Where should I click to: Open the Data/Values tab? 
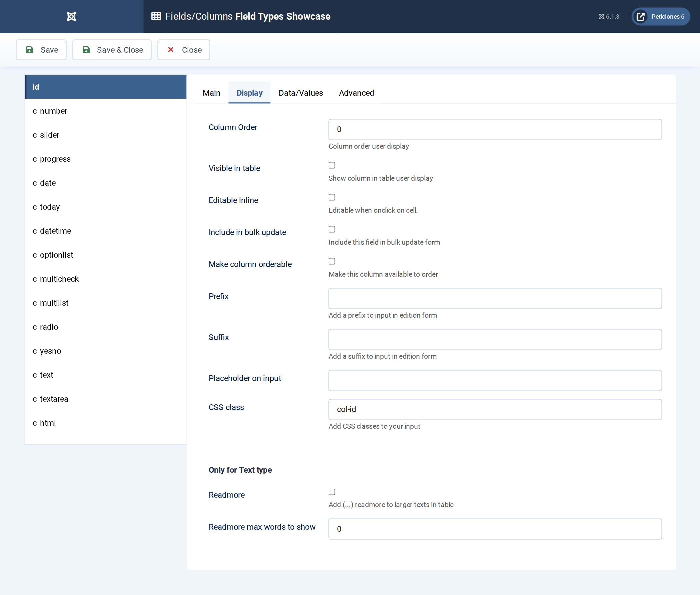point(301,93)
